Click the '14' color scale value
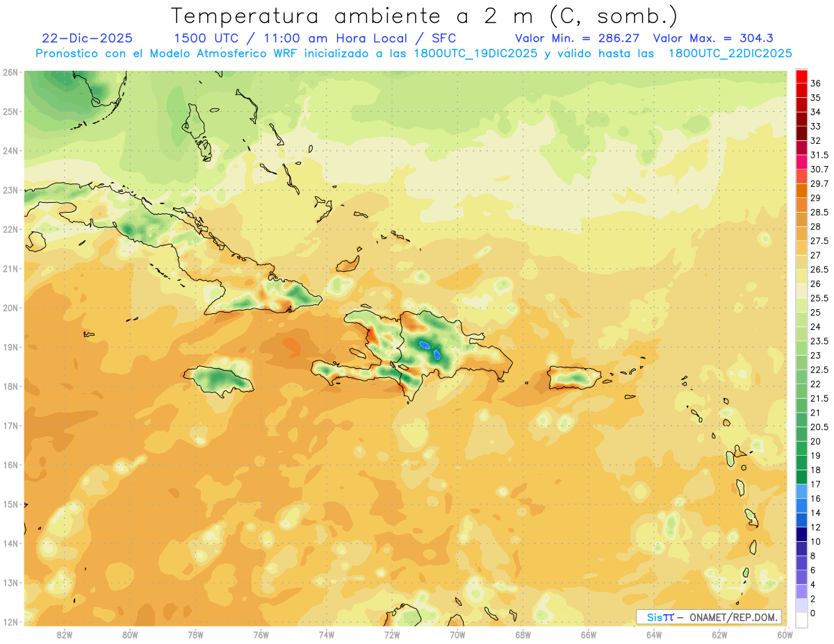834x644 pixels. coord(816,513)
